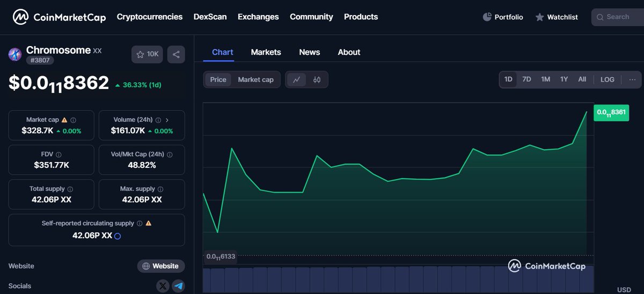Switch to the Markets tab
The width and height of the screenshot is (644, 294).
click(266, 52)
